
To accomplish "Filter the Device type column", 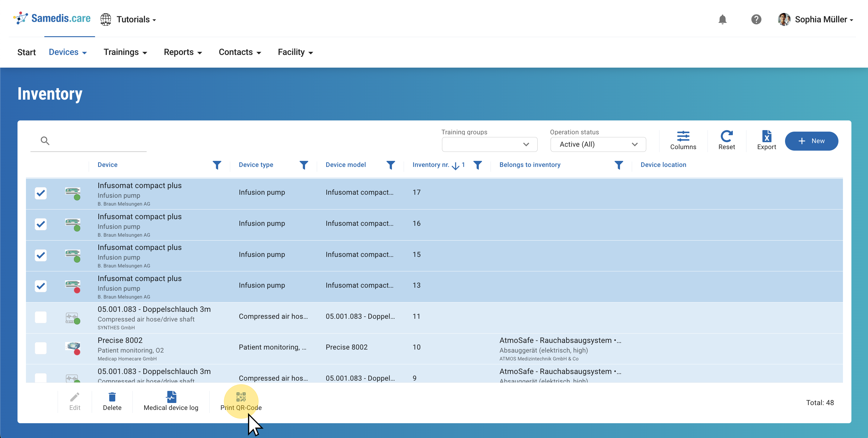I will 304,165.
